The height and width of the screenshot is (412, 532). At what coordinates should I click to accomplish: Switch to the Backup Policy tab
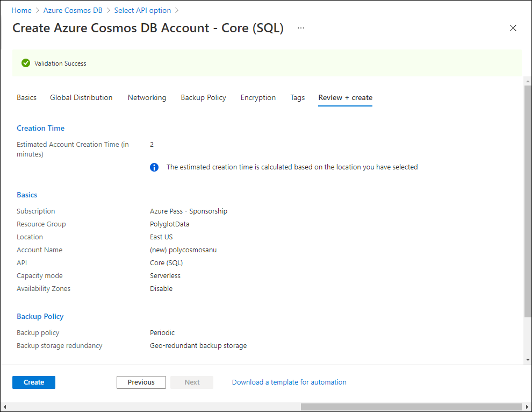pos(203,97)
